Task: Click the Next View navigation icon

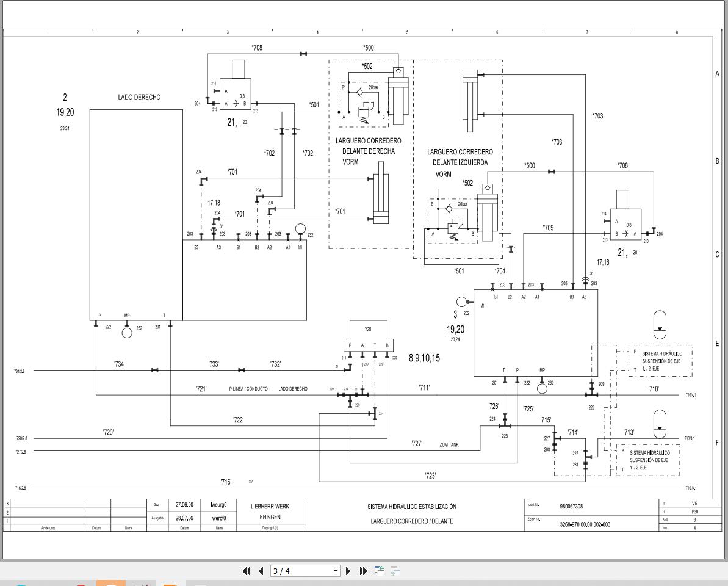Action: pyautogui.click(x=395, y=570)
